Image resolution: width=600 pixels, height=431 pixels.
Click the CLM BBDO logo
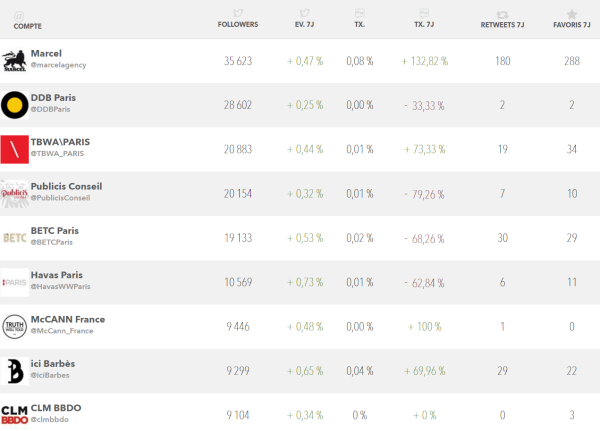[x=15, y=414]
